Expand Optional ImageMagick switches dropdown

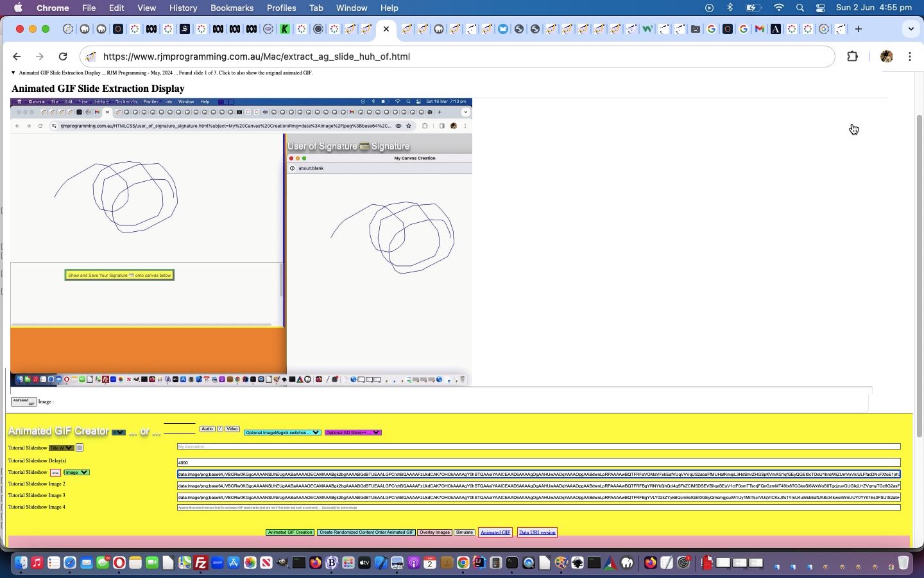pyautogui.click(x=282, y=432)
